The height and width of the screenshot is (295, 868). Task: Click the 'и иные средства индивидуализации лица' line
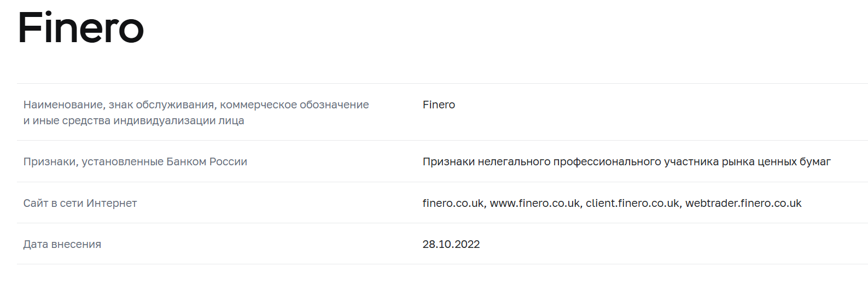point(133,120)
